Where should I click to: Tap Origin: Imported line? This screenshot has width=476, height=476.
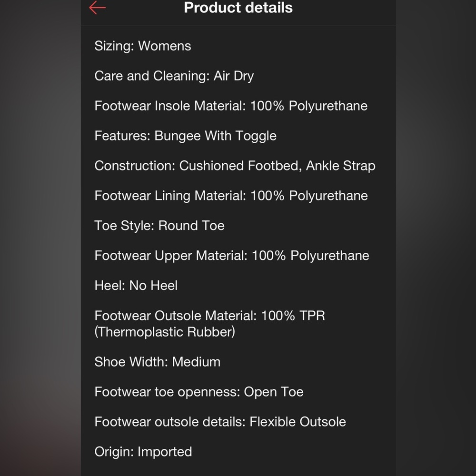pos(143,452)
